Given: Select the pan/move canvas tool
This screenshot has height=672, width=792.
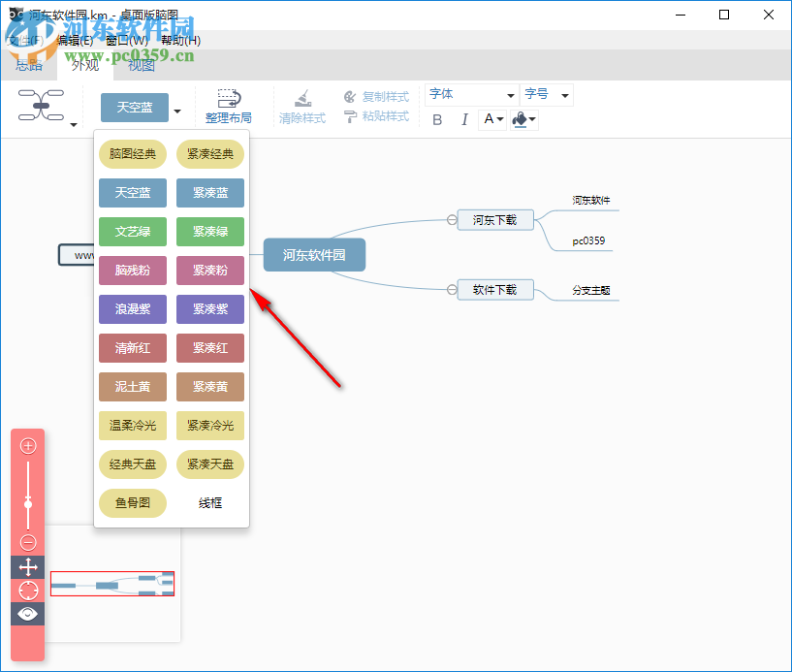Looking at the screenshot, I should pos(27,567).
